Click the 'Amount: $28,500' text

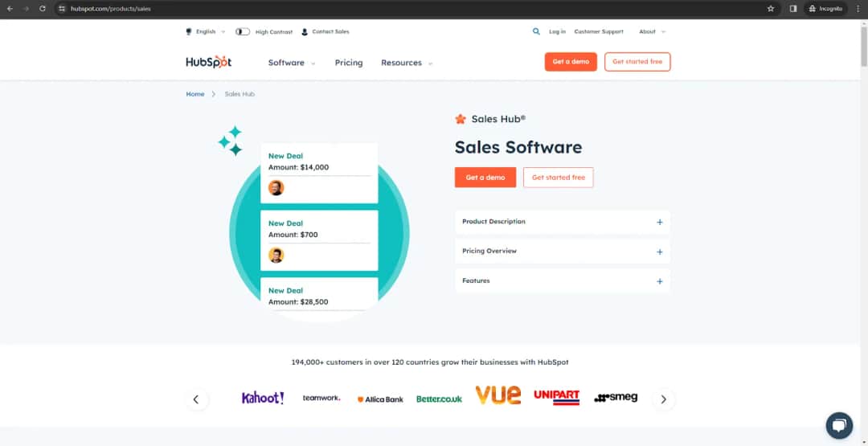[x=298, y=302]
